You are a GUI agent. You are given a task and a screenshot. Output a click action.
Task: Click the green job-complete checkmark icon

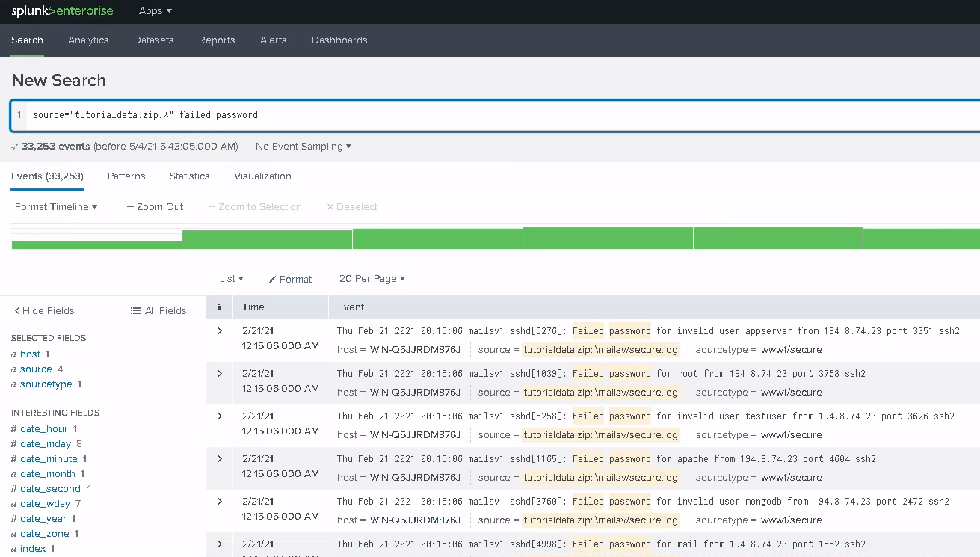(13, 147)
